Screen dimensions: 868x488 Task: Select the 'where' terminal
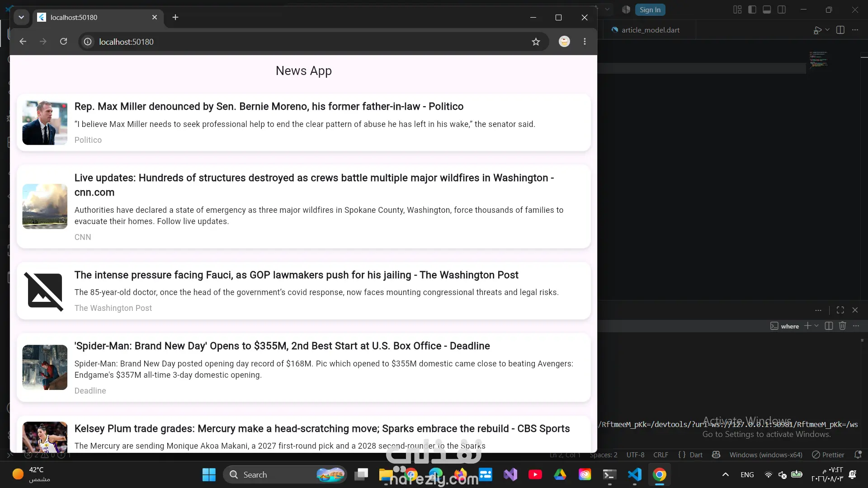785,326
